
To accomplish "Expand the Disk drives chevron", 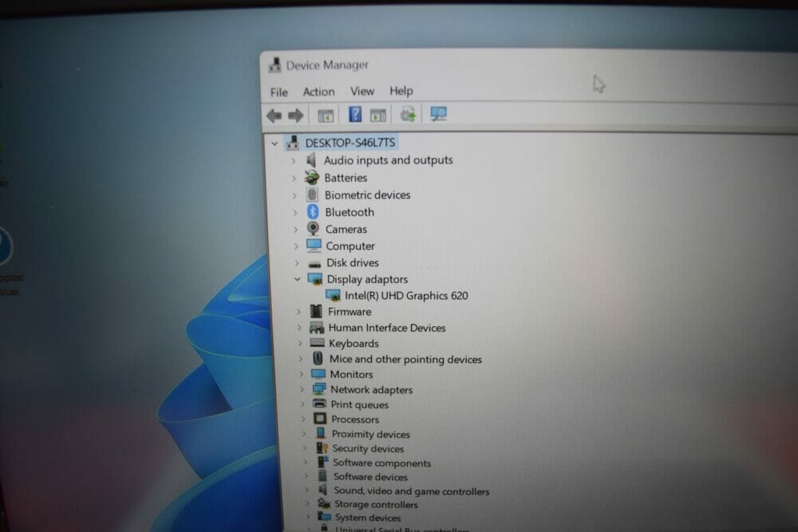I will click(296, 263).
